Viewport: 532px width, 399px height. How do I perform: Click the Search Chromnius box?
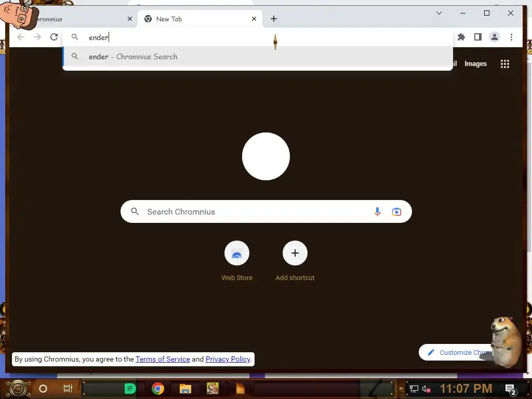266,212
